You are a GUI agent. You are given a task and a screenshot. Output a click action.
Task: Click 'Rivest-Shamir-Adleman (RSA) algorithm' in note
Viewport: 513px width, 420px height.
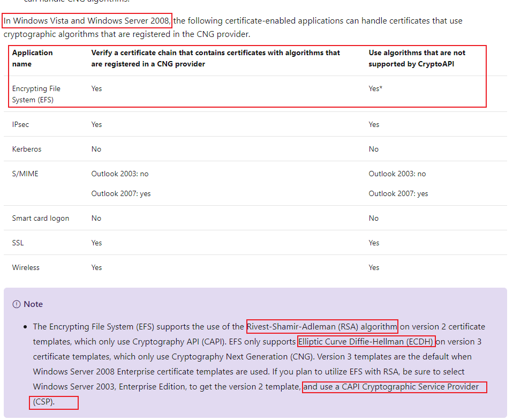pyautogui.click(x=322, y=327)
